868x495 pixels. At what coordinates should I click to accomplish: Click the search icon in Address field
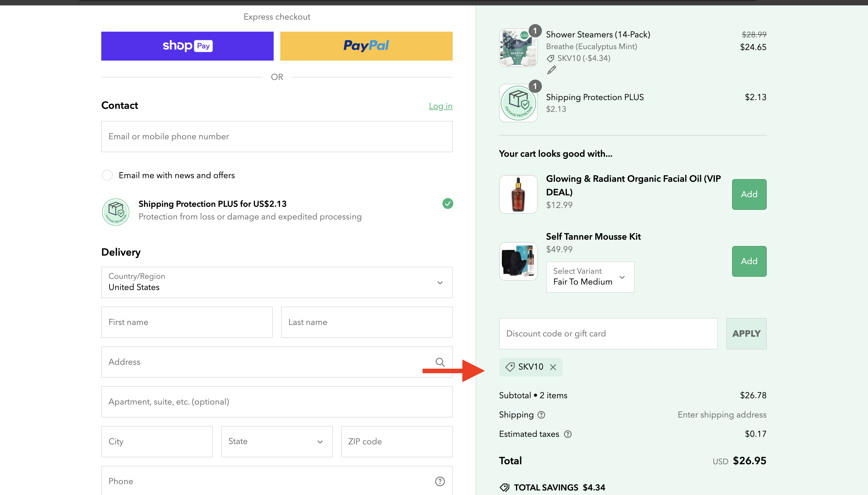coord(440,362)
